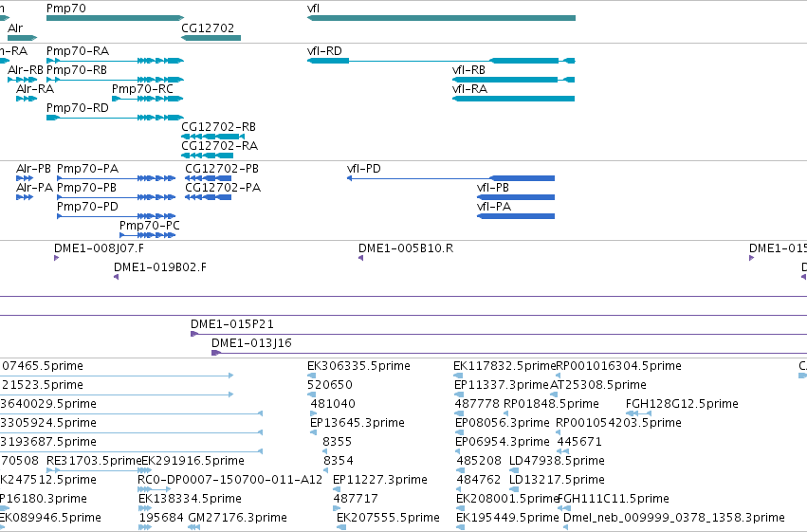Click the CG12702-PB protein label

222,169
